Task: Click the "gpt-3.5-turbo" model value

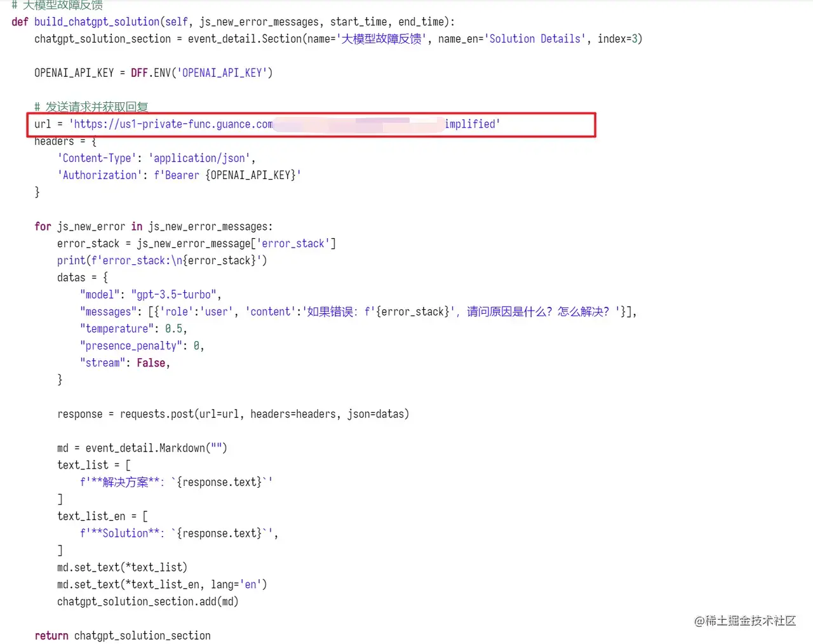Action: coord(173,295)
